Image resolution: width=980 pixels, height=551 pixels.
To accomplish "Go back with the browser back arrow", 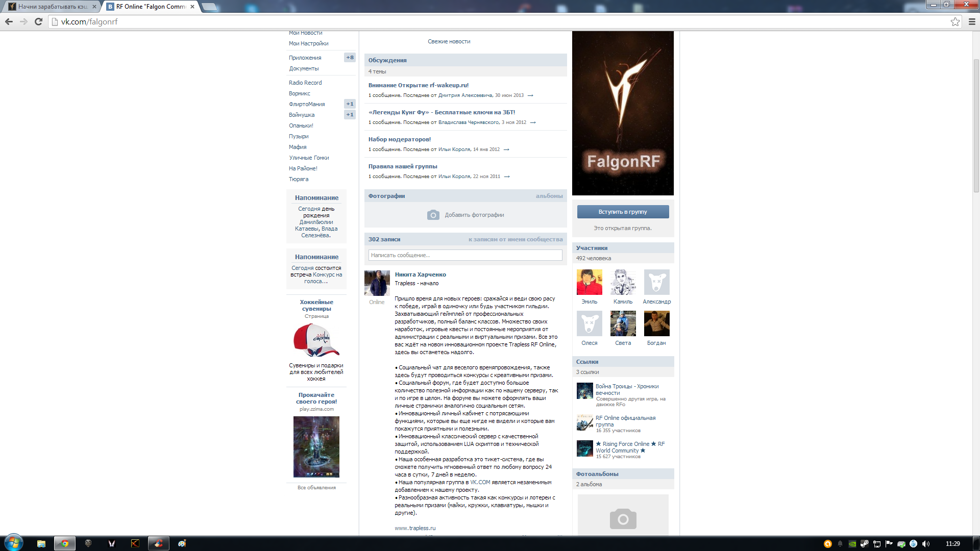I will [9, 21].
